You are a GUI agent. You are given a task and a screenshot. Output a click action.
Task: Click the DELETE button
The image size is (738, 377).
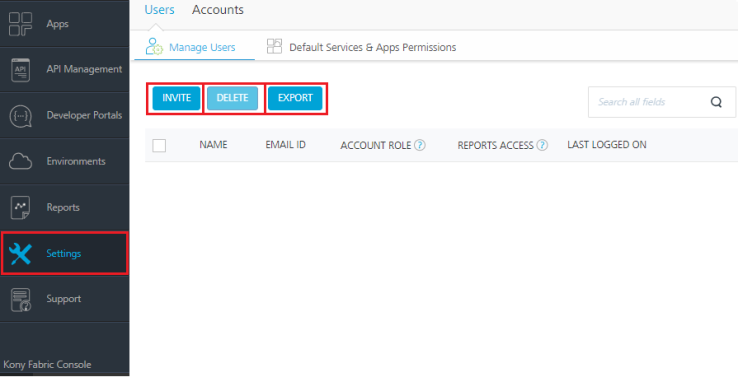coord(233,98)
